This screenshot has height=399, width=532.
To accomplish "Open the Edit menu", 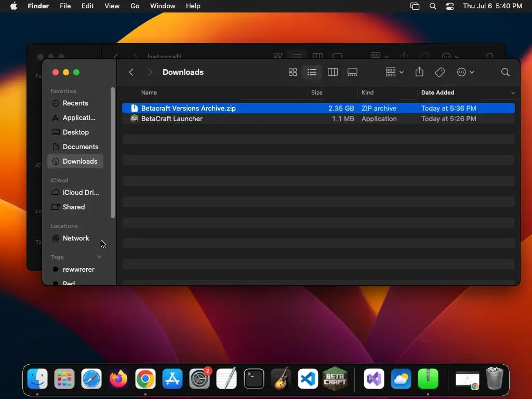I will pyautogui.click(x=87, y=6).
